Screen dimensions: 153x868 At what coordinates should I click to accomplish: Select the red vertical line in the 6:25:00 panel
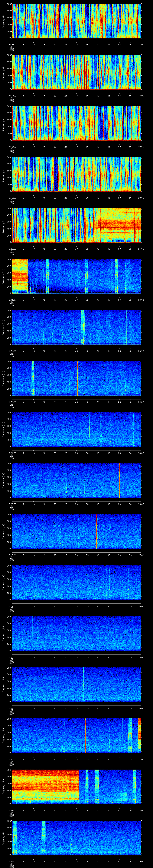(x=119, y=481)
